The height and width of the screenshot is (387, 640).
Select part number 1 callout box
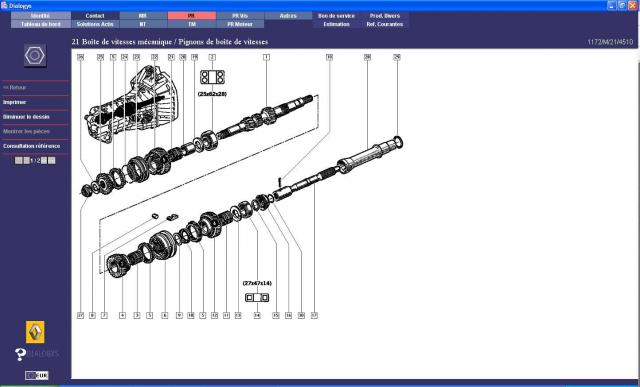pos(266,57)
